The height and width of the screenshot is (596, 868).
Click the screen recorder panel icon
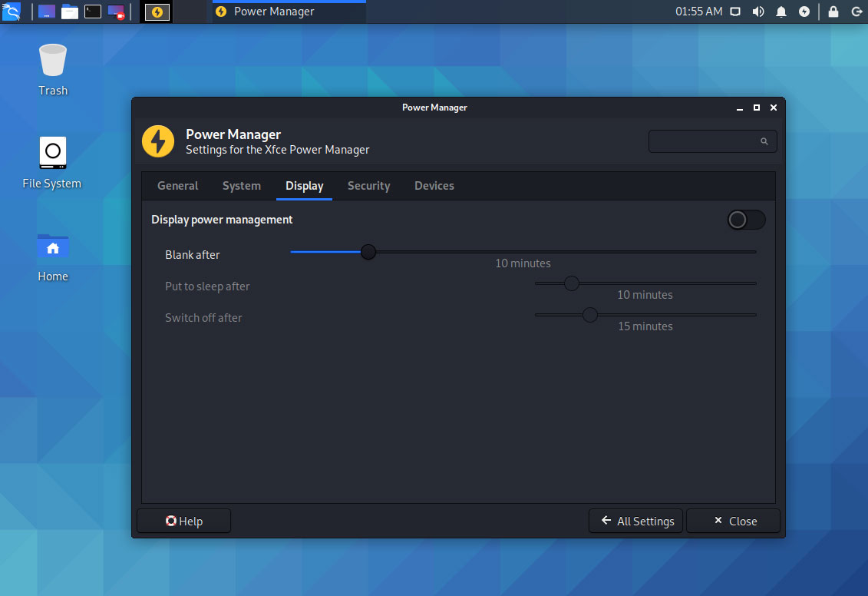click(x=116, y=12)
